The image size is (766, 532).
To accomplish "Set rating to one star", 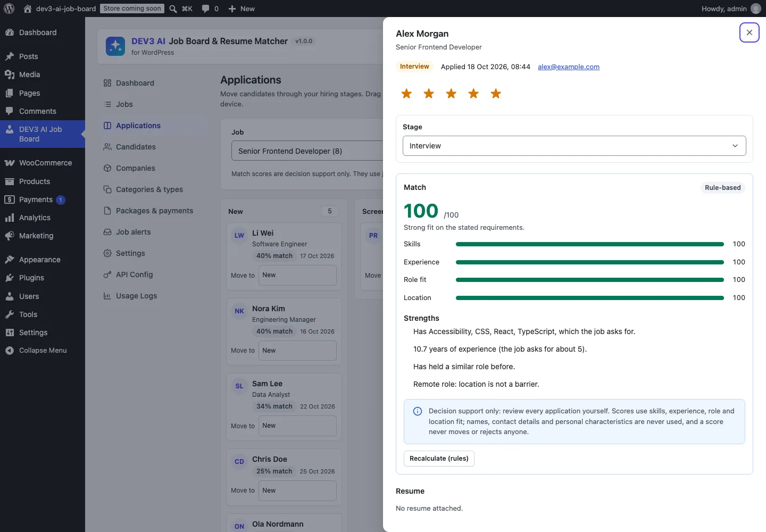I will (x=406, y=94).
